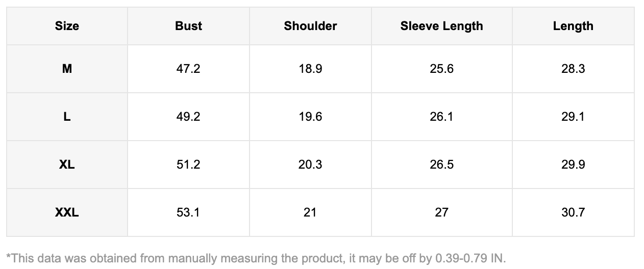
Task: Click length value 29.9 for XL
Action: click(573, 165)
